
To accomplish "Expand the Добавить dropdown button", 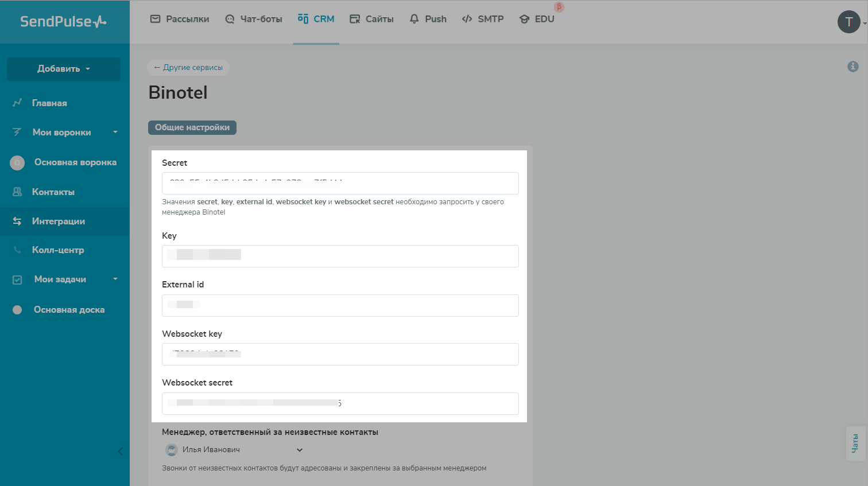I will (x=64, y=69).
